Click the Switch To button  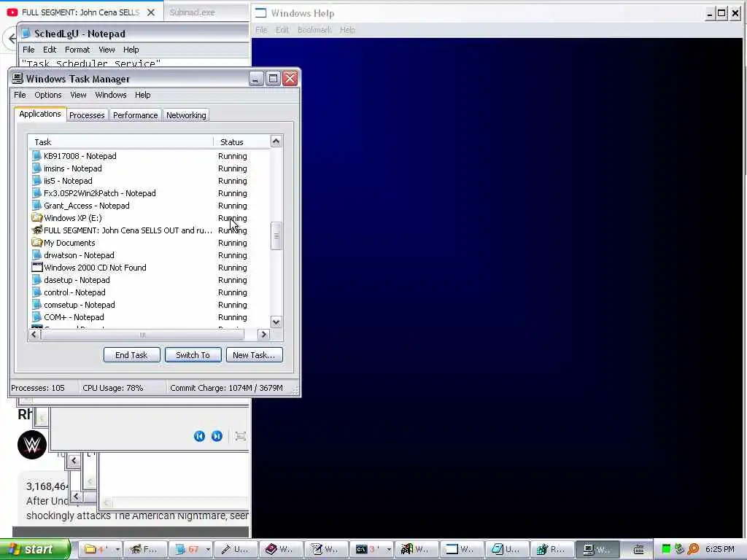[193, 355]
